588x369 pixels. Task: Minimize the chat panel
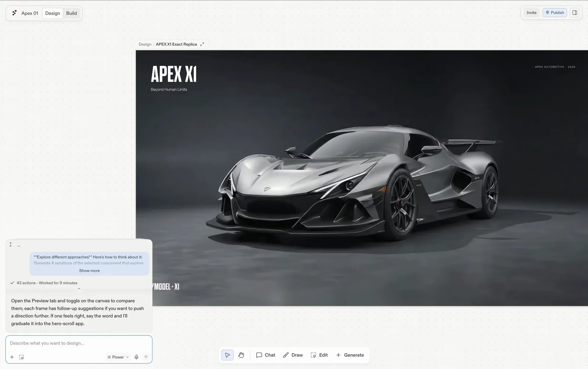(19, 246)
